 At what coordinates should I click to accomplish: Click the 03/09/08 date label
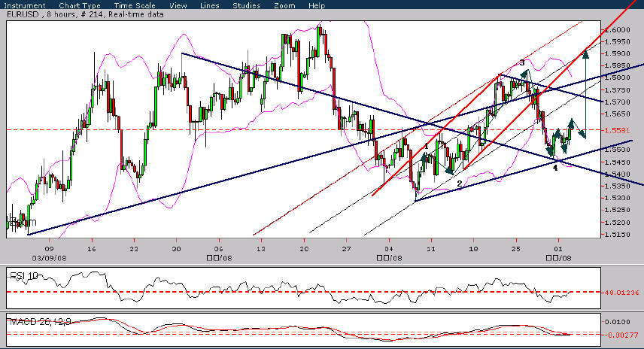click(x=50, y=258)
